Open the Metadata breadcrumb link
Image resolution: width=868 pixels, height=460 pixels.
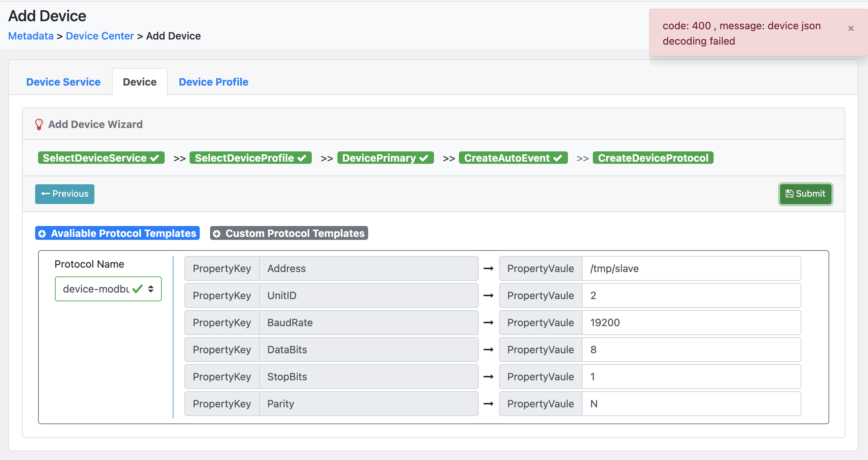tap(31, 36)
